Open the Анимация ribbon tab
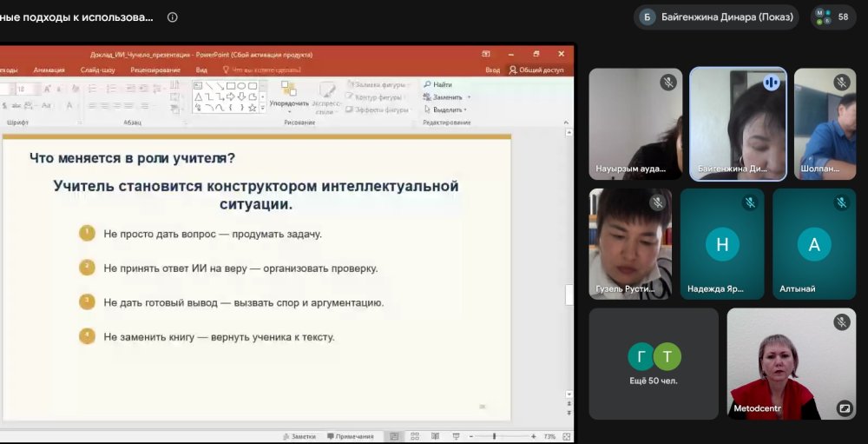Viewport: 868px width, 444px height. pos(49,70)
